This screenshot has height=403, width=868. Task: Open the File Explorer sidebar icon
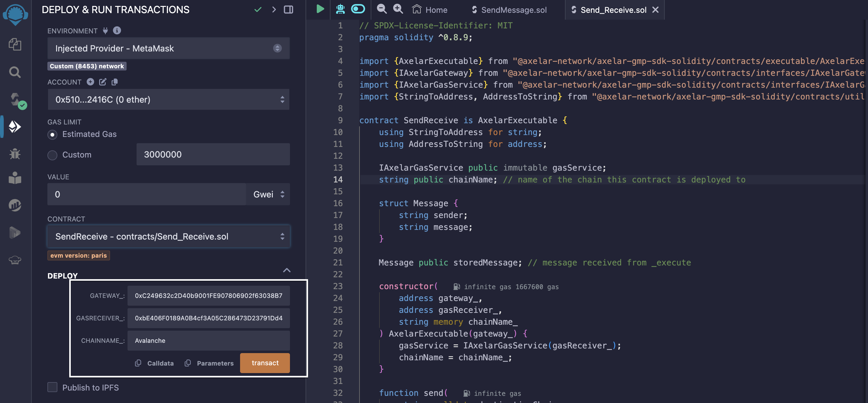coord(15,45)
